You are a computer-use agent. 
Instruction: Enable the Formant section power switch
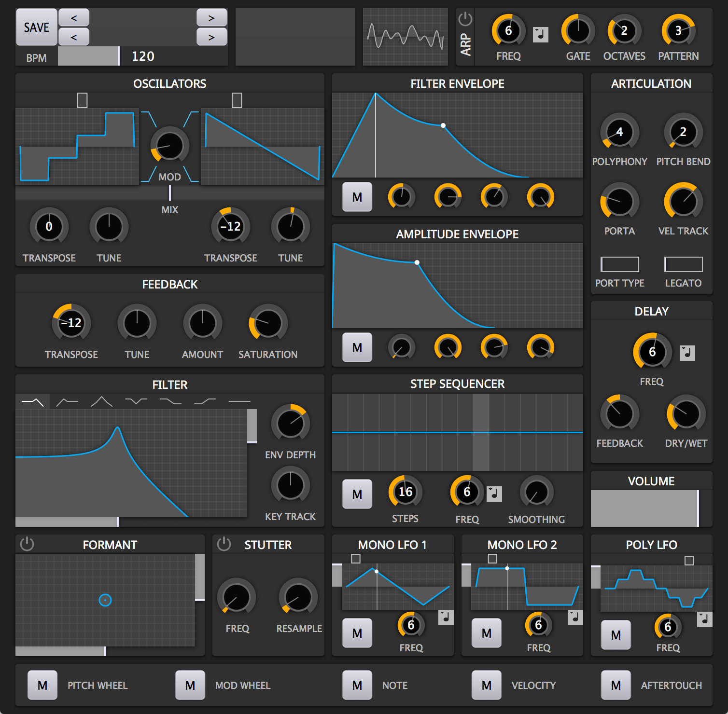tap(27, 544)
